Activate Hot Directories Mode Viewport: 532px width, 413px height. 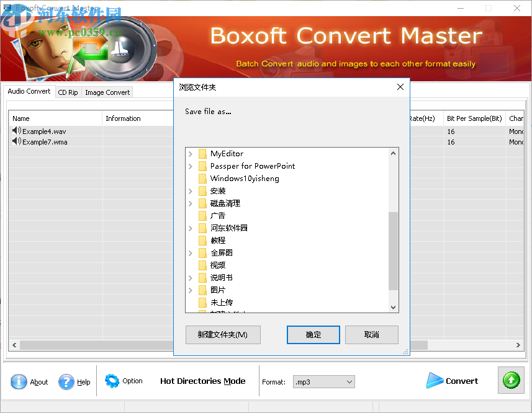click(202, 381)
